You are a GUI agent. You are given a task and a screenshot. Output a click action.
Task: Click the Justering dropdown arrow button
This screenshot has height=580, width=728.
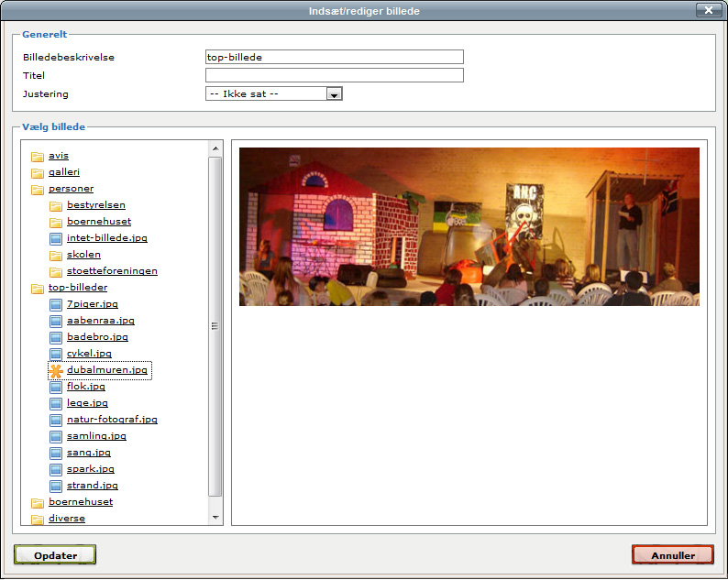(x=334, y=94)
